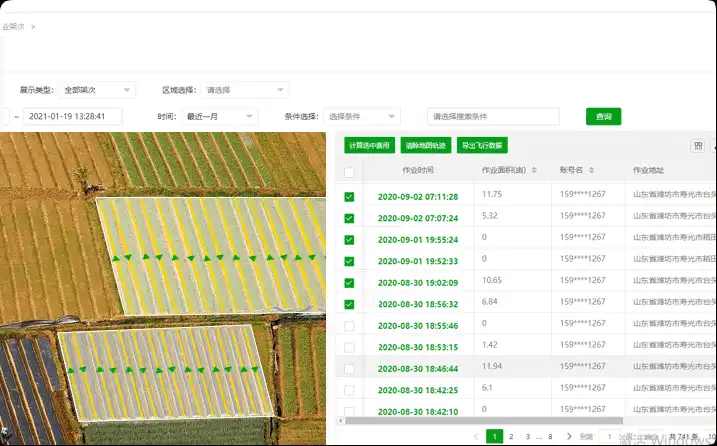Uncheck the 2020-08-30 19:02:09 row checkbox

(x=349, y=283)
